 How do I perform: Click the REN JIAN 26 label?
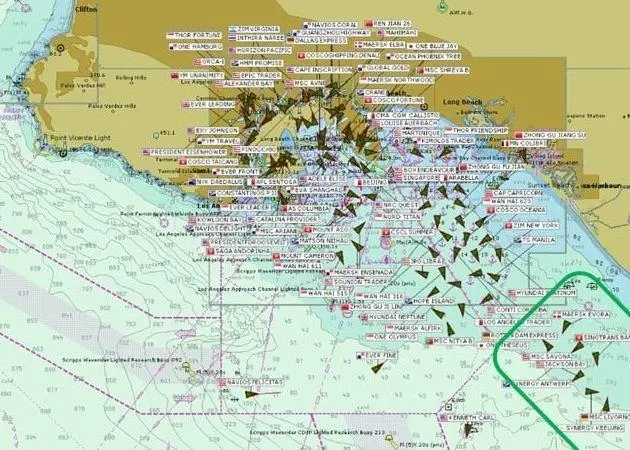tap(389, 24)
